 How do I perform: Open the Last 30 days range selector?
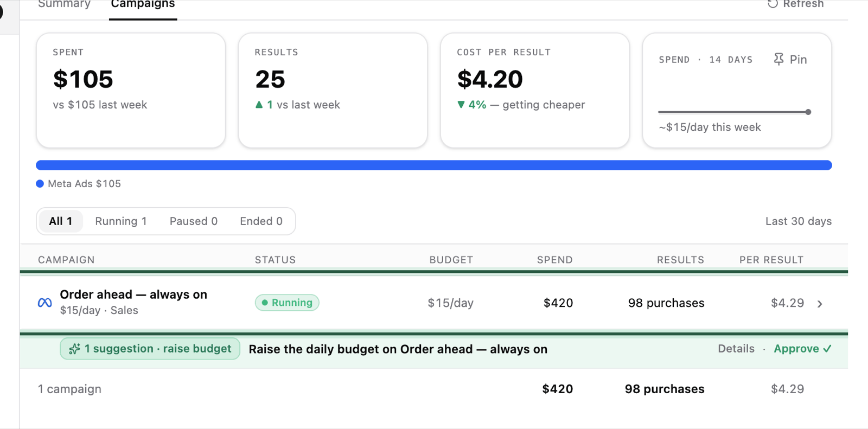pos(799,221)
